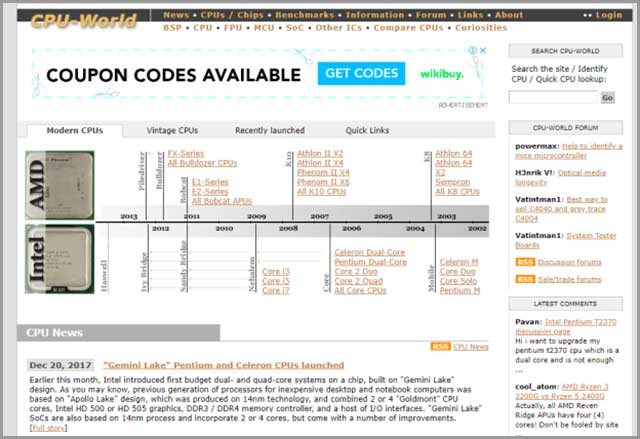640x439 pixels.
Task: Open Forum from the top menu
Action: 431,15
